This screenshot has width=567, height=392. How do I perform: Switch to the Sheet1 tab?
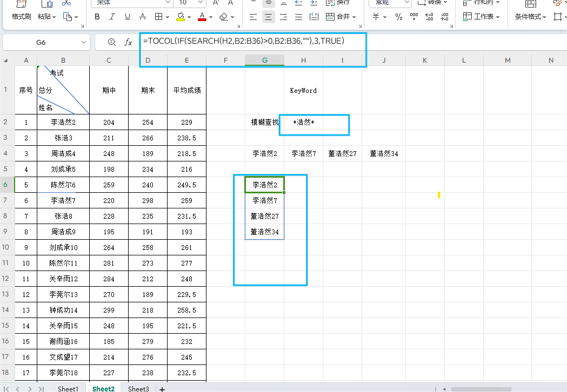pyautogui.click(x=68, y=389)
